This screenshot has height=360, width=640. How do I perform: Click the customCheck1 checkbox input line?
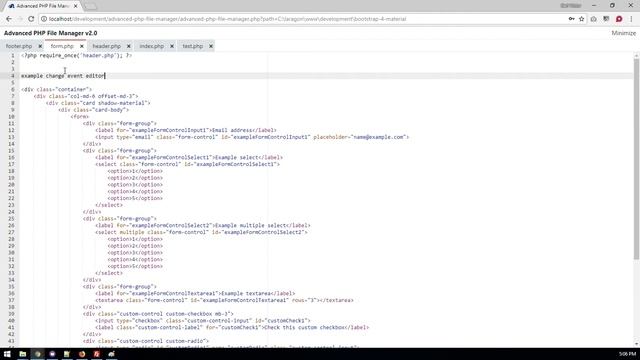point(202,321)
